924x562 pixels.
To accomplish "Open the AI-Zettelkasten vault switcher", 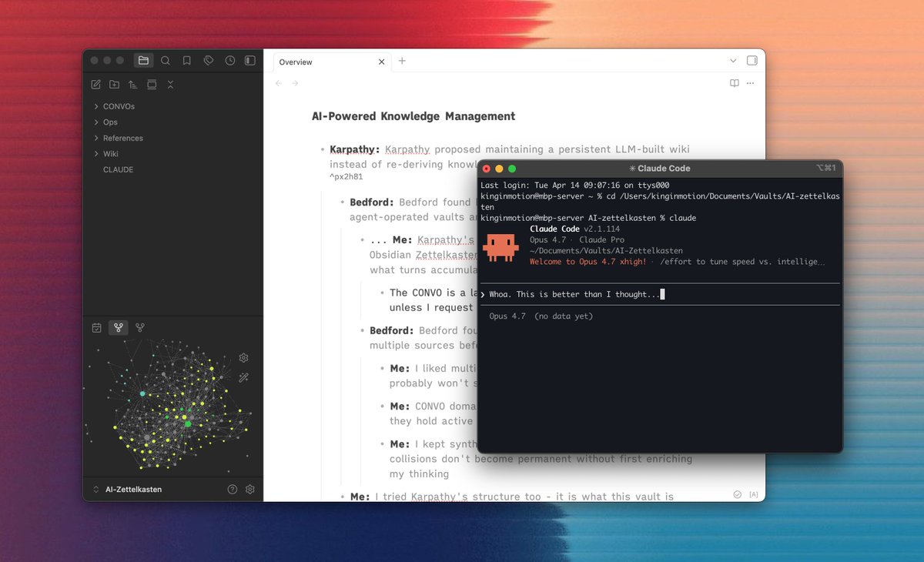I will click(x=127, y=489).
